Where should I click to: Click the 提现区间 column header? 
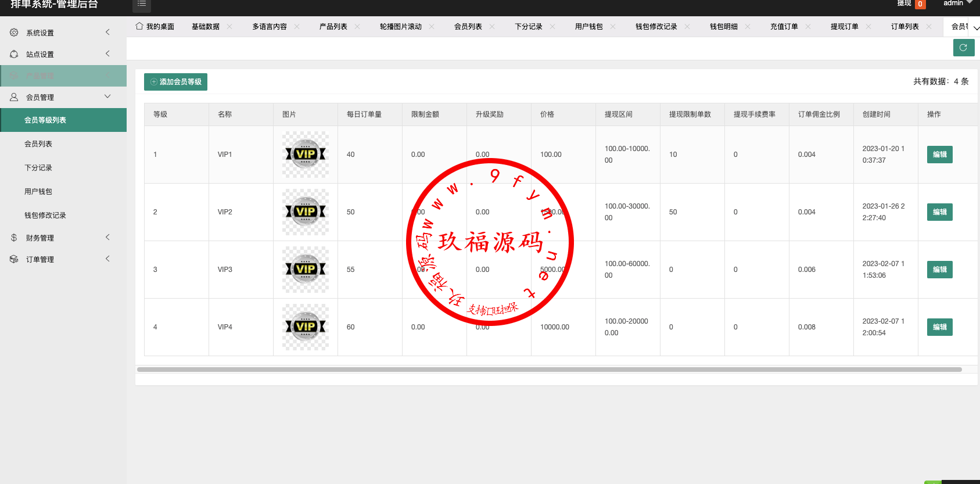click(x=628, y=114)
